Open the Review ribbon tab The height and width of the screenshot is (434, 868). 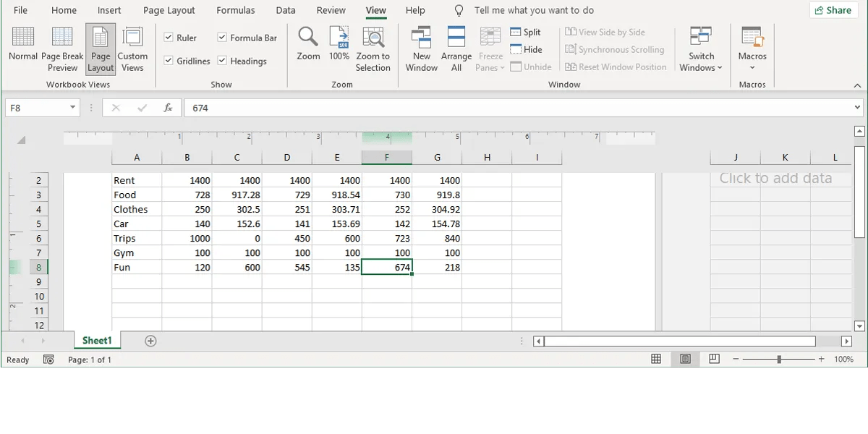point(331,10)
